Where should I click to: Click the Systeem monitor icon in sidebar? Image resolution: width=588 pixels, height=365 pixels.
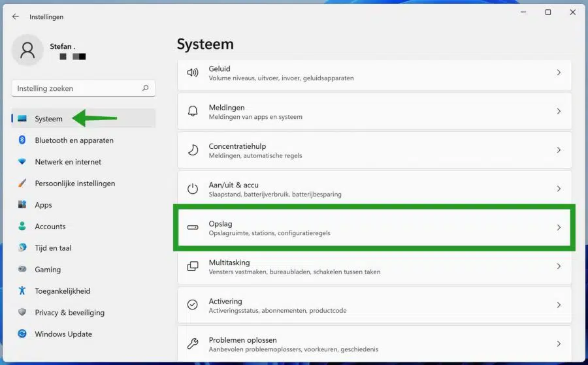pos(22,118)
